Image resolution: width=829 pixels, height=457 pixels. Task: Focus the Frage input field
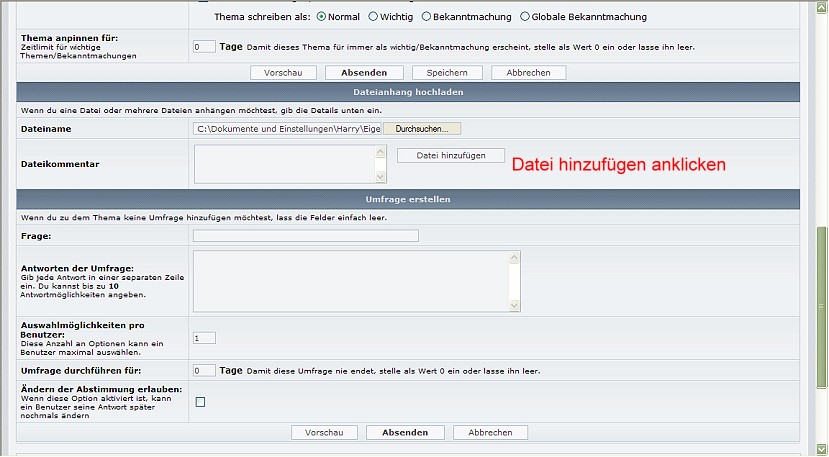pyautogui.click(x=305, y=236)
